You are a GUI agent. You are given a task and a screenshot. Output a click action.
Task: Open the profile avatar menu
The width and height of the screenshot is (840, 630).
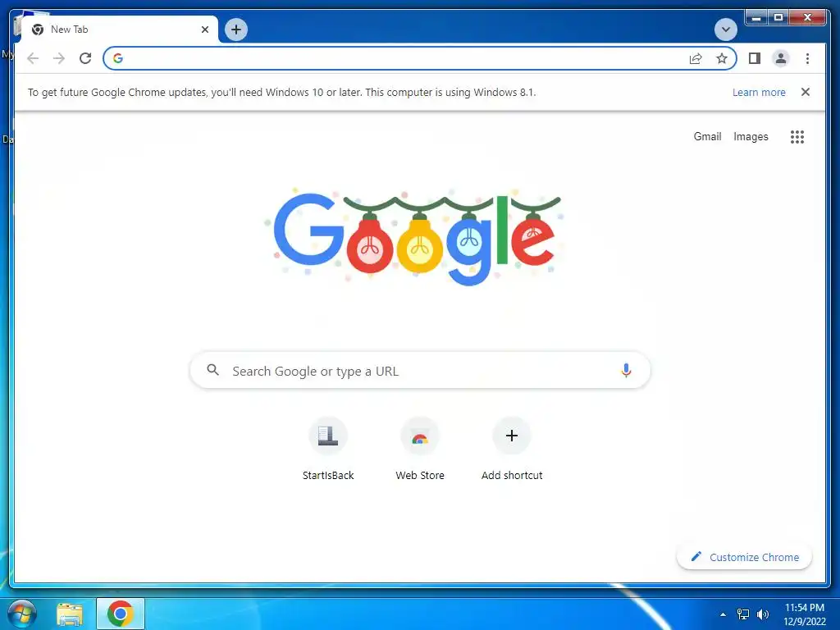tap(781, 58)
